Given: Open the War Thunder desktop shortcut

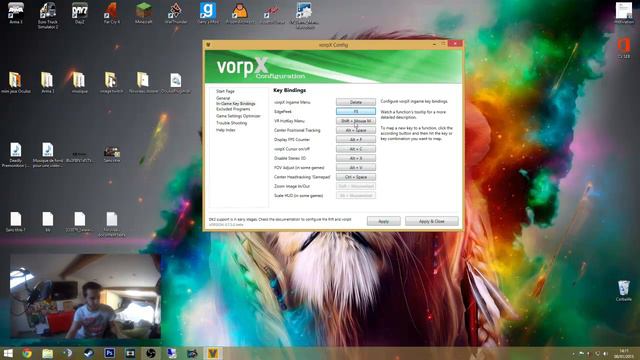Looking at the screenshot, I should click(x=176, y=13).
